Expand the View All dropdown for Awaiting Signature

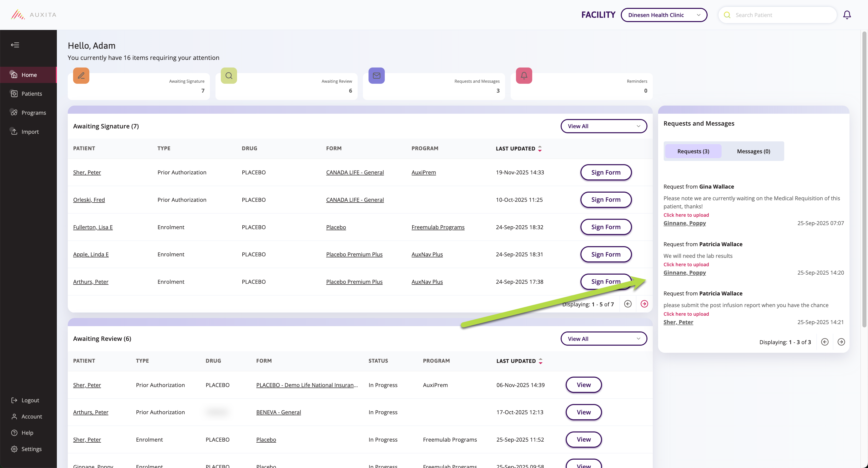(x=604, y=126)
